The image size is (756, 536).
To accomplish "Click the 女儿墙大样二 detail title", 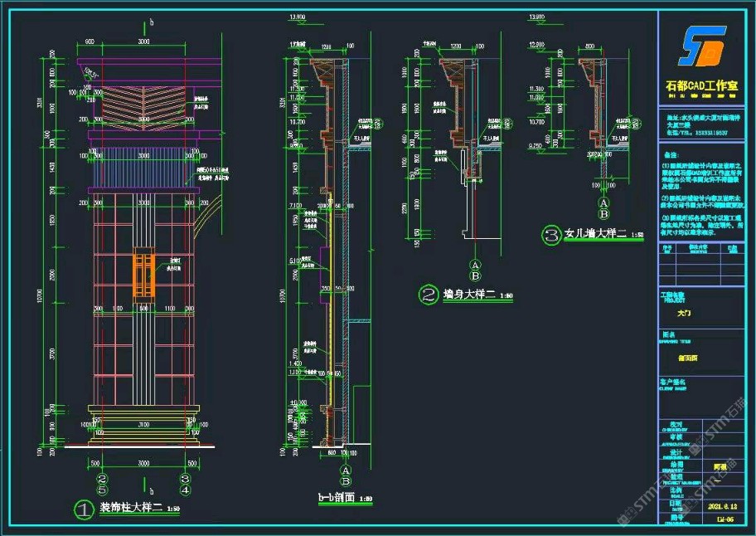I will 595,235.
